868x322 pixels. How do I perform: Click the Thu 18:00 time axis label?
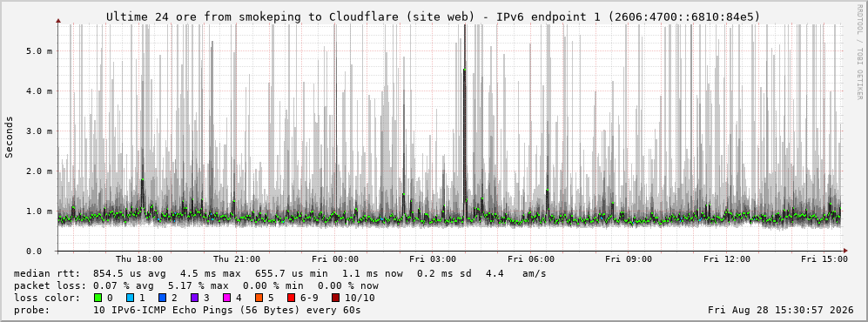coord(139,259)
